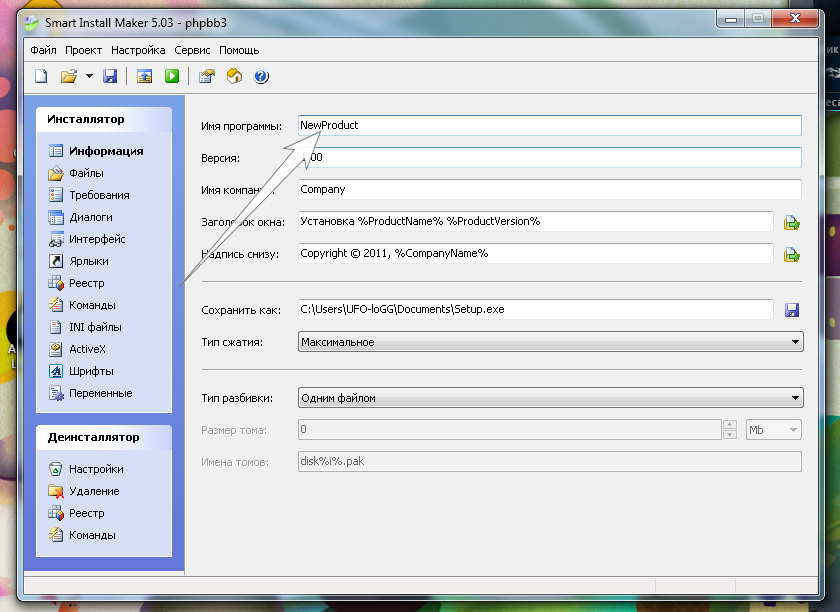
Task: Run the installer with the green play icon
Action: click(172, 76)
